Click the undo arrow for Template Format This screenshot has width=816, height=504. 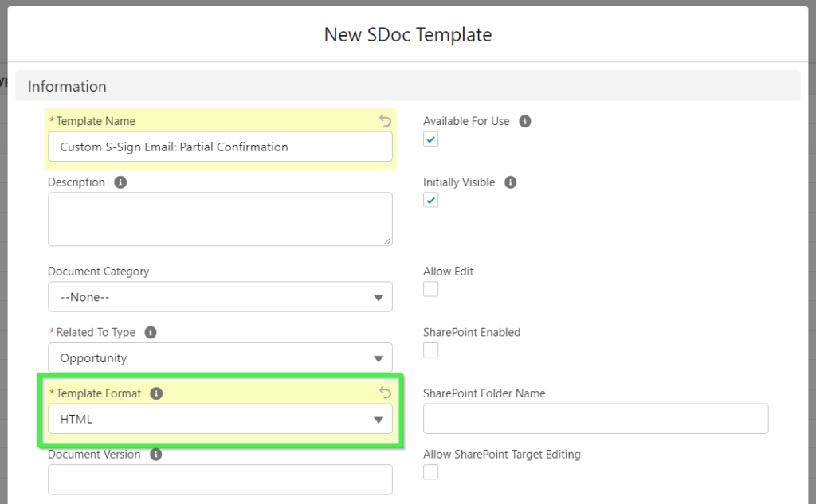(x=385, y=393)
